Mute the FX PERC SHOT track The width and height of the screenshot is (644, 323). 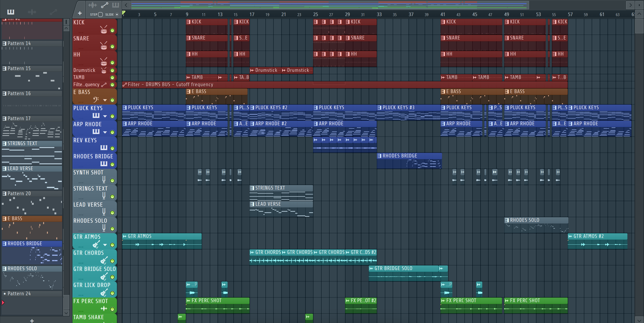point(112,309)
